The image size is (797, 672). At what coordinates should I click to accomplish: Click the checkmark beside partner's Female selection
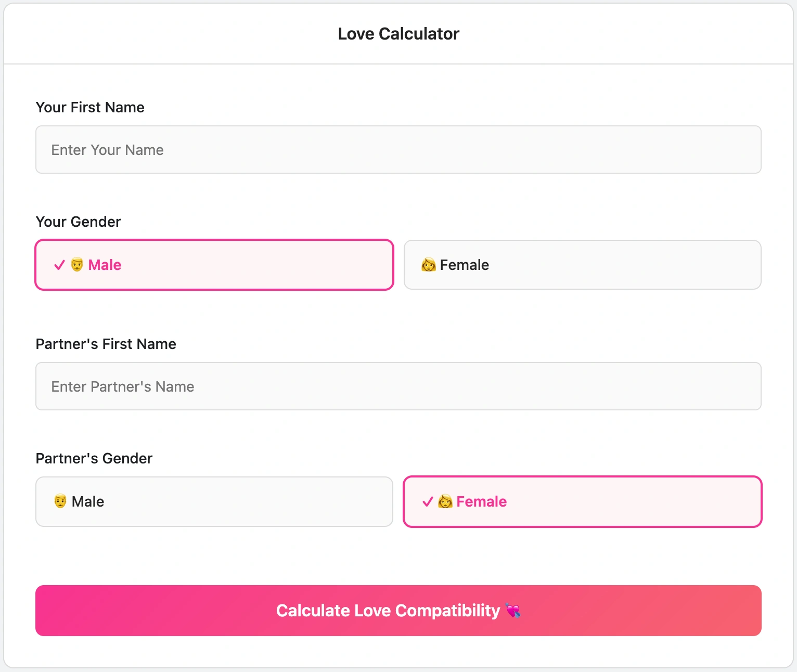point(428,501)
